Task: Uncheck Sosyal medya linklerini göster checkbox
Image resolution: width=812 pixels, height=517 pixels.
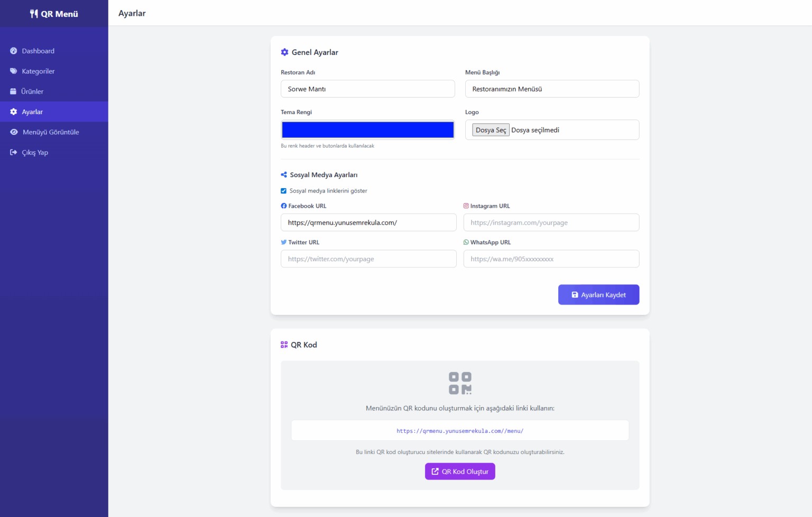Action: pos(284,191)
